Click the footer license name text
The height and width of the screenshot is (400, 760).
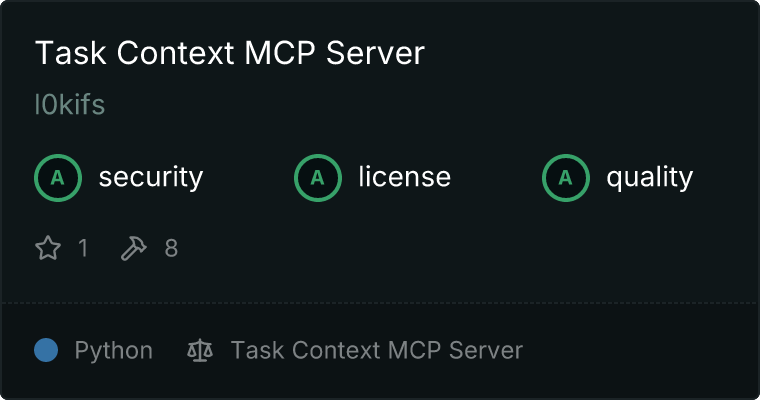377,350
